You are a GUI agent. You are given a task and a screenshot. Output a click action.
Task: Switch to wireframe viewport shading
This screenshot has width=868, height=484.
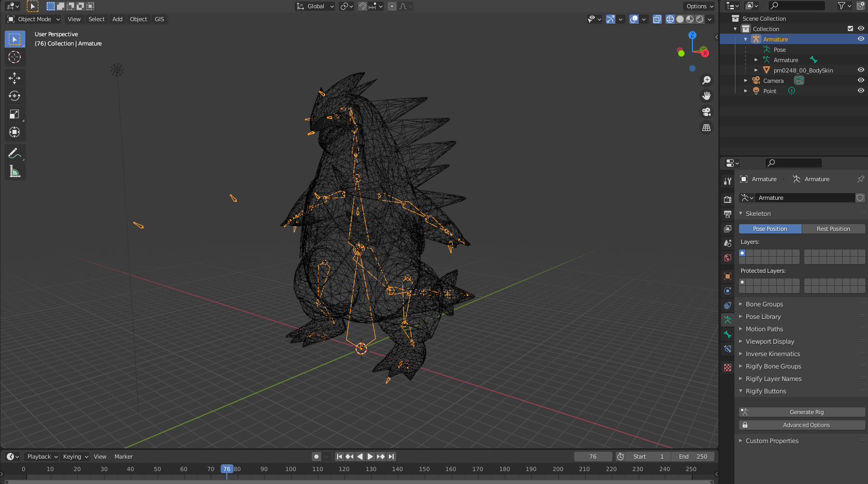[x=670, y=19]
